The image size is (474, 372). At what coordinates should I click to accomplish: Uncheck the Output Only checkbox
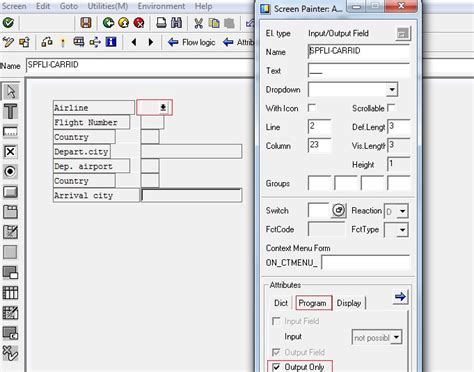[x=276, y=367]
